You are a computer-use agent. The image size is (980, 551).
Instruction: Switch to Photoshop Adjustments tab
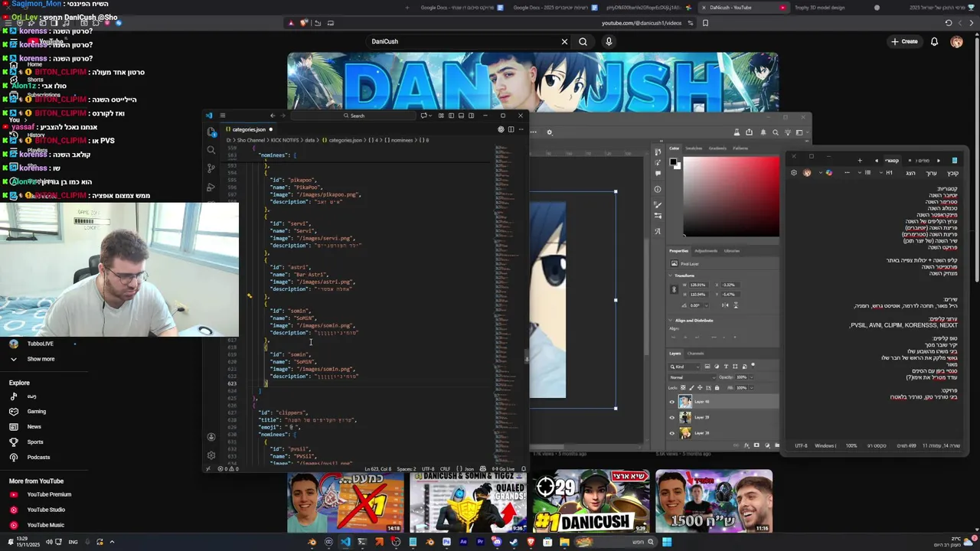pyautogui.click(x=706, y=251)
